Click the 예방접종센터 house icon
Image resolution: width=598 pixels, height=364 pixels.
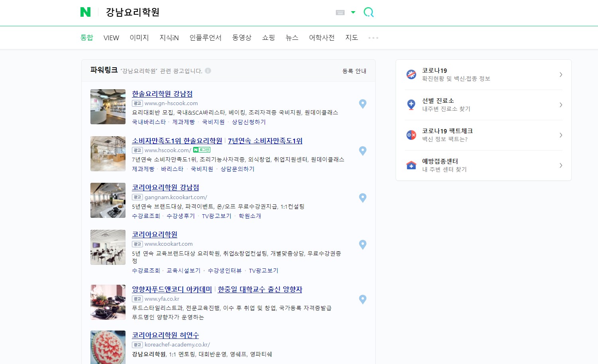(411, 165)
